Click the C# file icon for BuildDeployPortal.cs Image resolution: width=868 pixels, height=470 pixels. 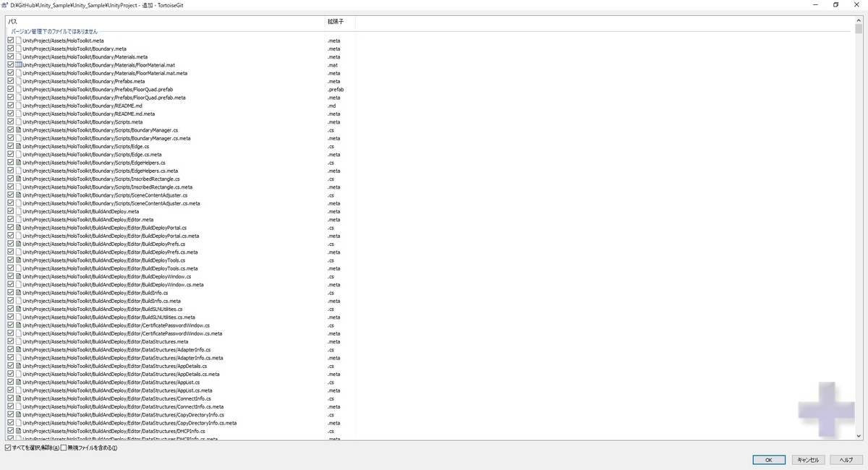(19, 228)
